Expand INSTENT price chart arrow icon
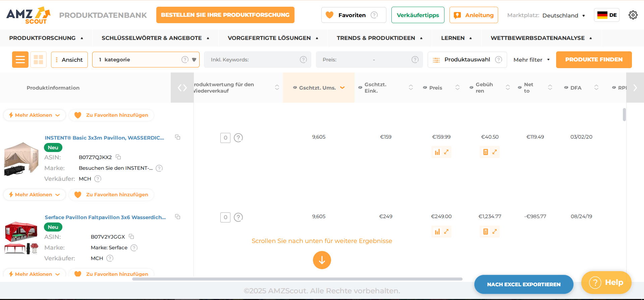644x300 pixels. [x=446, y=152]
